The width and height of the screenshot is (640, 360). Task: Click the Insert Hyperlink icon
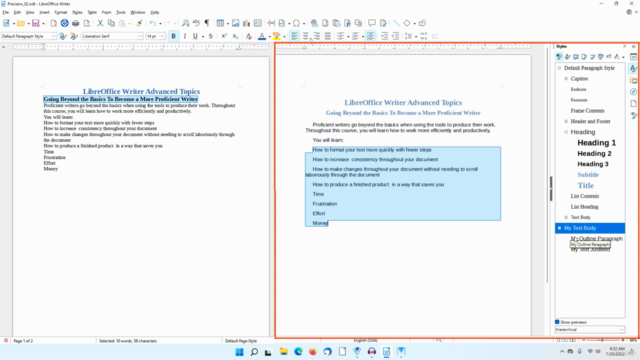point(314,23)
